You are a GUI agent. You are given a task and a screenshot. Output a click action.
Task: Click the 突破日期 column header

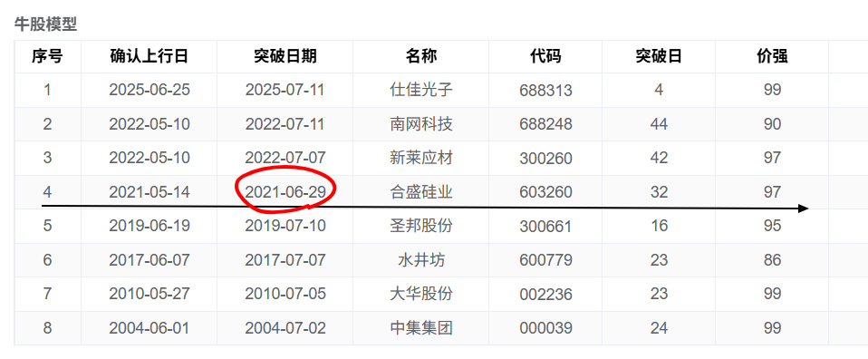tap(285, 56)
